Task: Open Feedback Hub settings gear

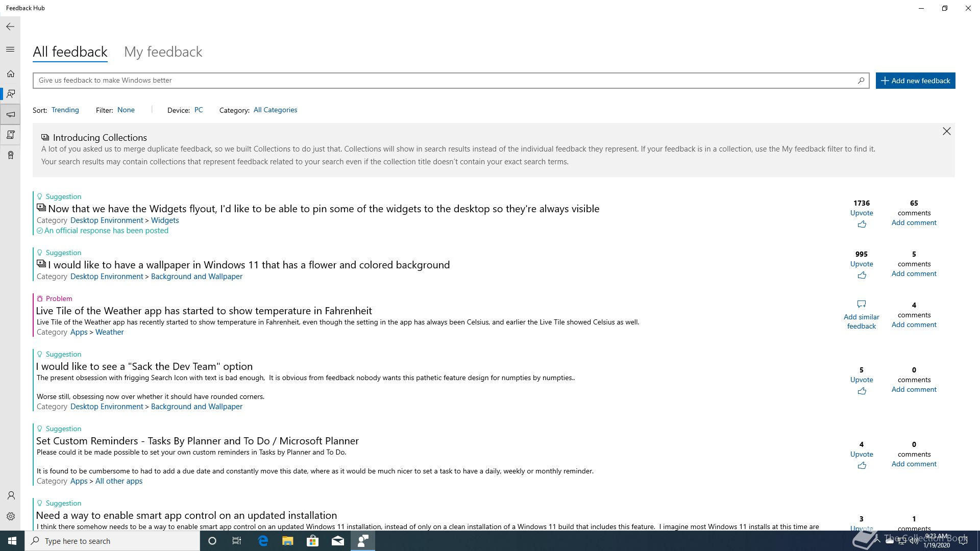Action: (x=10, y=516)
